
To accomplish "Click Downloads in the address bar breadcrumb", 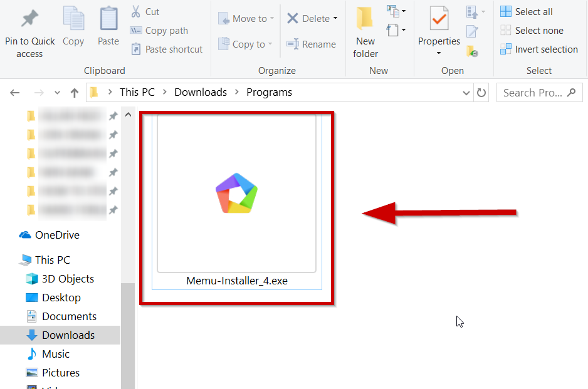I will coord(201,92).
